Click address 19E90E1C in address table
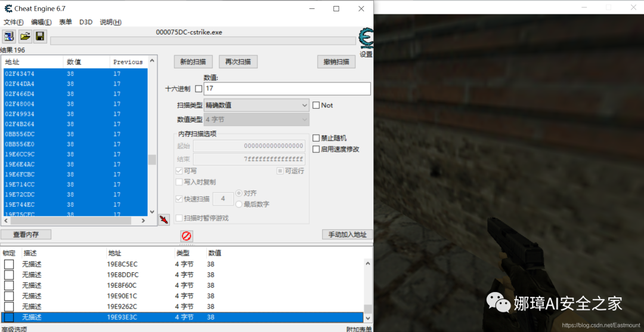The width and height of the screenshot is (644, 332). tap(122, 296)
